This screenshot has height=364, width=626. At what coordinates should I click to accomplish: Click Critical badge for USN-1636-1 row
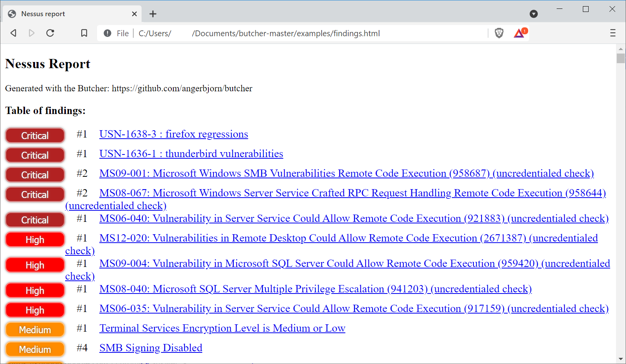click(35, 155)
